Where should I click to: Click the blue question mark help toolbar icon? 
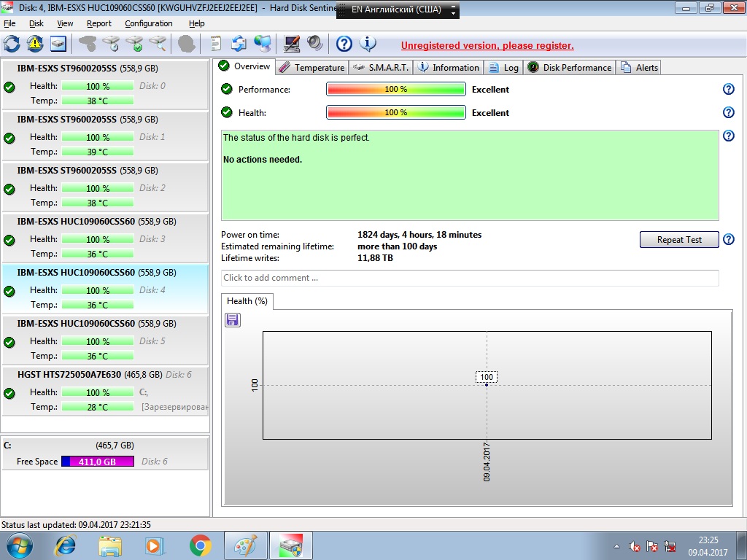click(344, 44)
